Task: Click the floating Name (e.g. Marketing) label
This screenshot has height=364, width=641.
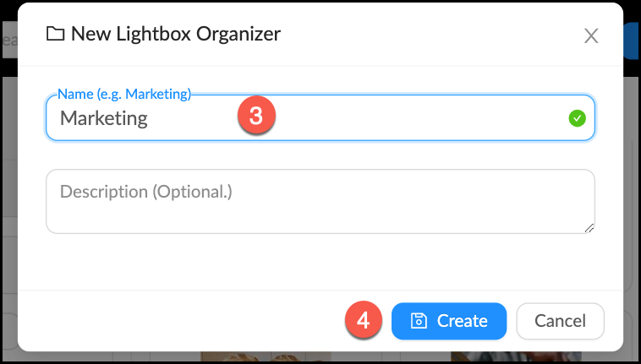Action: click(x=124, y=93)
